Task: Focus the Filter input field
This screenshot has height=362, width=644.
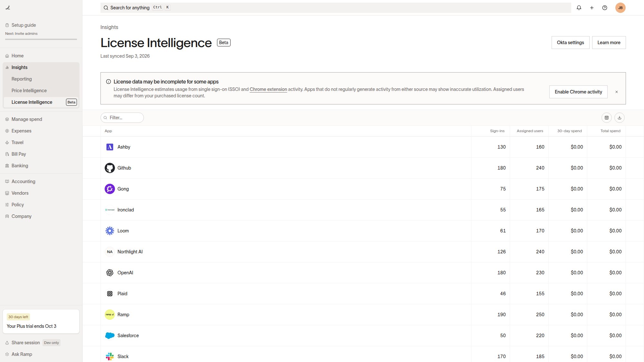Action: 122,118
